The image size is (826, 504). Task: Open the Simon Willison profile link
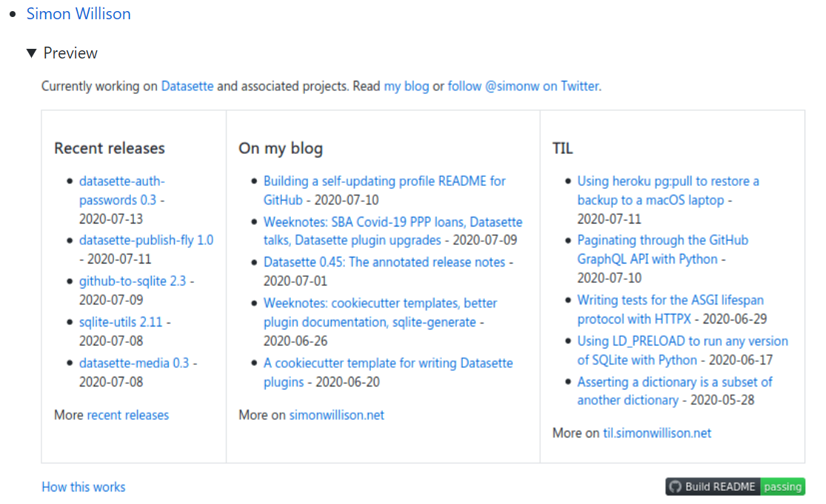[x=78, y=13]
